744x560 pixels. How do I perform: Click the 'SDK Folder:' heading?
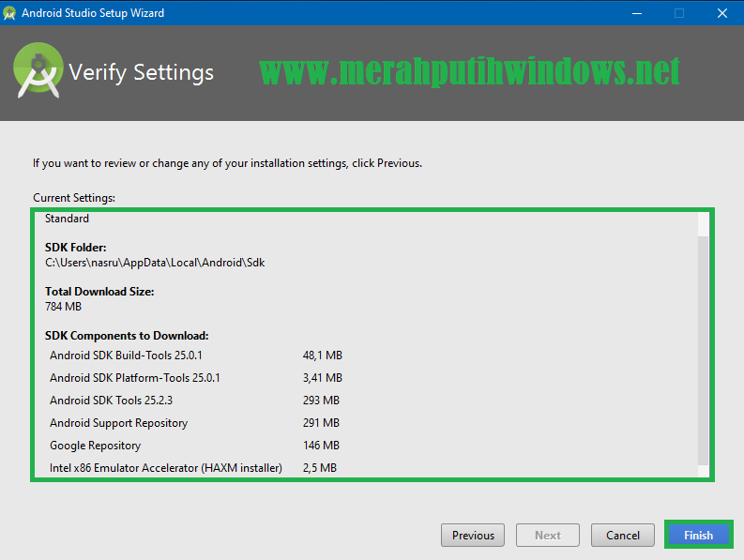click(x=75, y=248)
